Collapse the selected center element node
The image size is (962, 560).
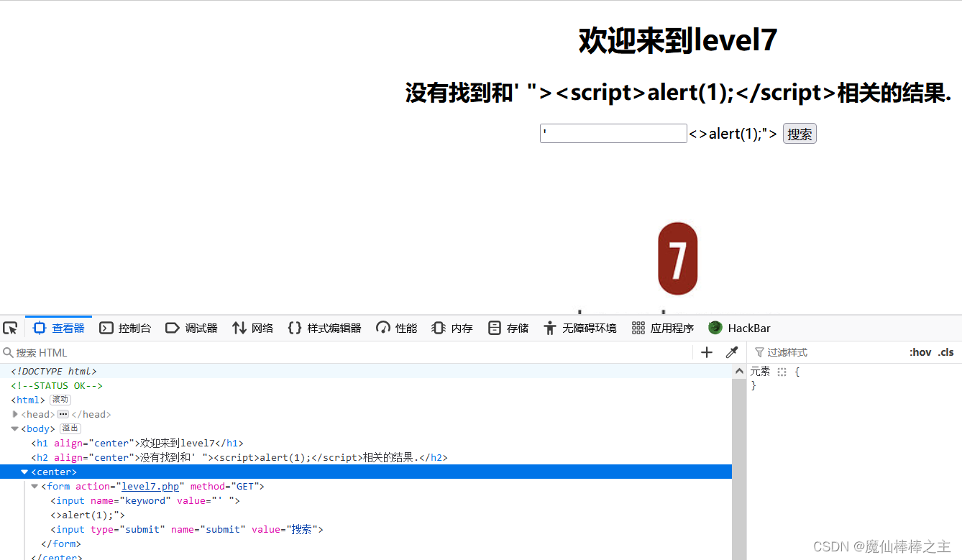[25, 472]
